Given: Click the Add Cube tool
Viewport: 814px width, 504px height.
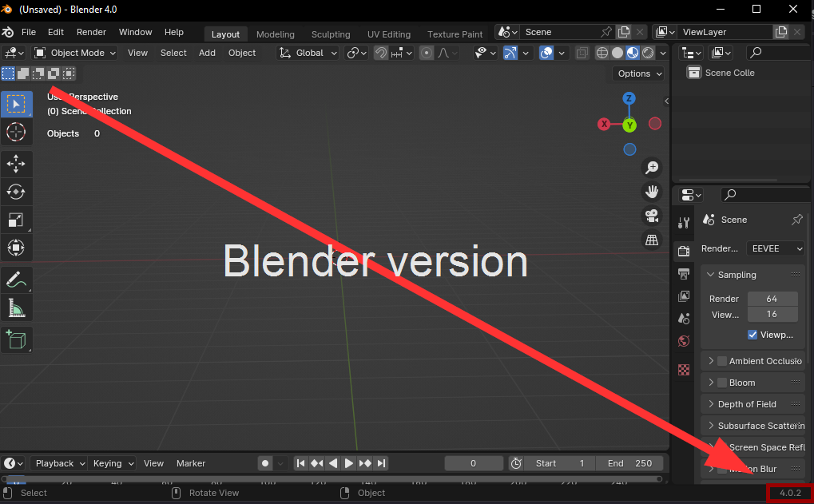Looking at the screenshot, I should click(x=16, y=339).
